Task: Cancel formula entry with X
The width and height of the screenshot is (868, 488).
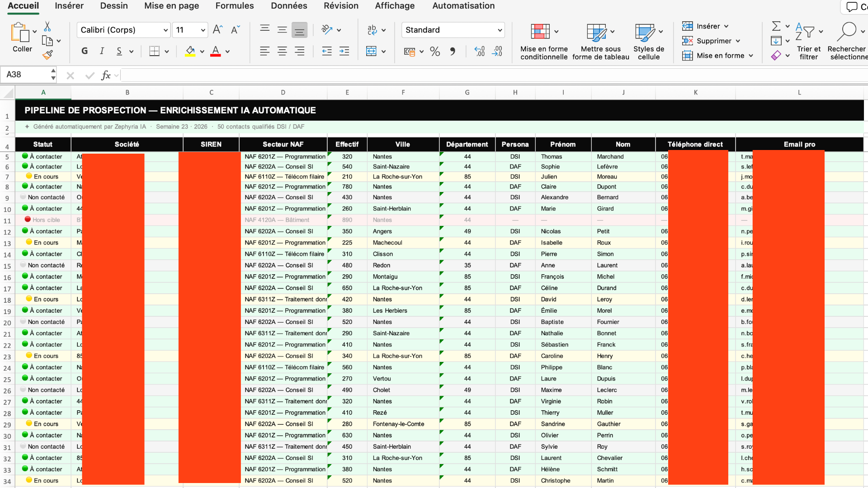Action: tap(71, 75)
